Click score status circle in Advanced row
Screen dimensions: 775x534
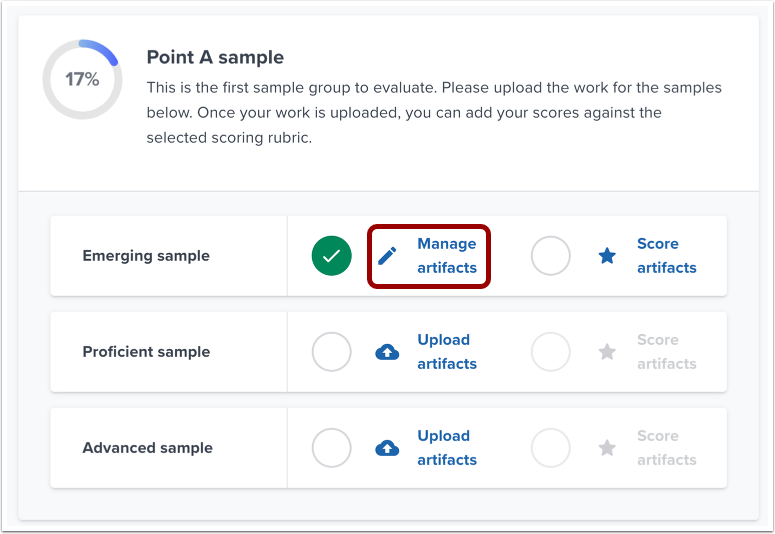550,448
